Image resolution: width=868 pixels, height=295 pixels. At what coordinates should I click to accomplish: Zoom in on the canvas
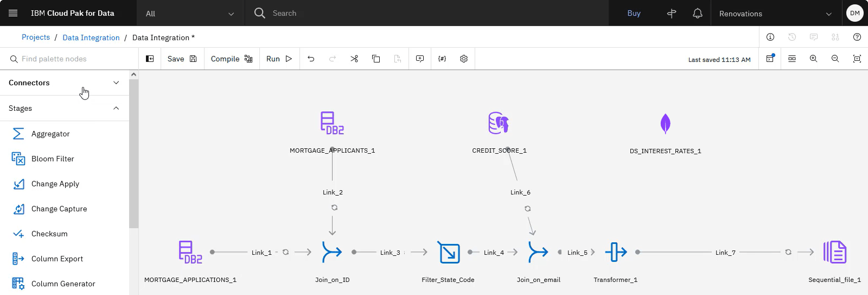coord(814,59)
